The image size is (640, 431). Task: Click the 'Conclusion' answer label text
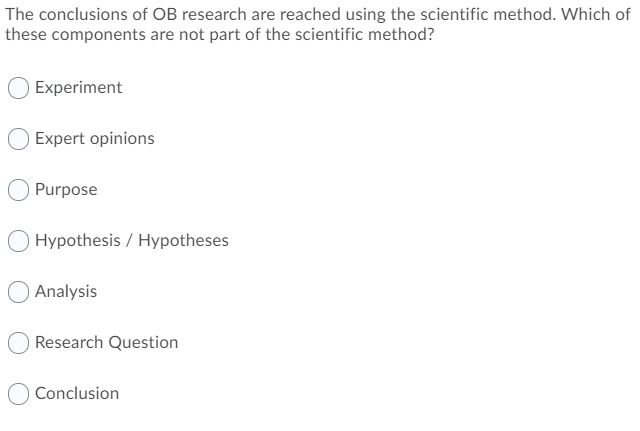76,394
